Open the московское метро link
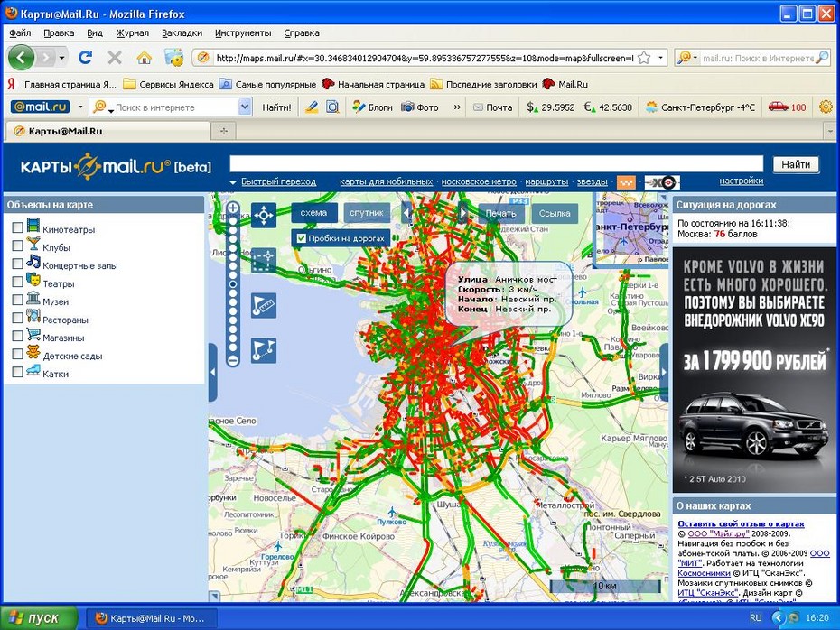This screenshot has width=840, height=630. coord(479,181)
